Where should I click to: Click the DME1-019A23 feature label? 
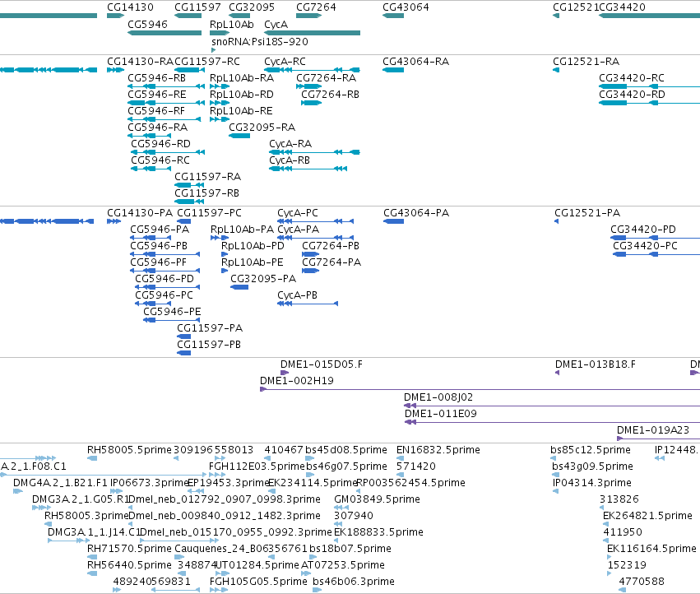coord(653,430)
